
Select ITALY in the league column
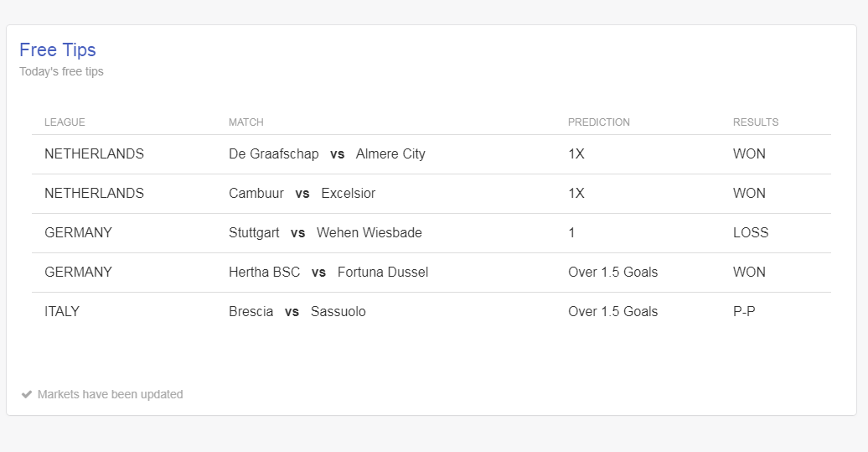62,311
